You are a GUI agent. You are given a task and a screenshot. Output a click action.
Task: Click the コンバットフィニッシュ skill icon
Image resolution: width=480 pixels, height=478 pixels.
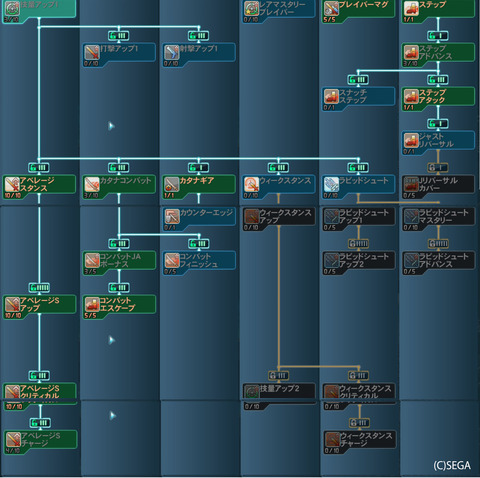(x=172, y=260)
